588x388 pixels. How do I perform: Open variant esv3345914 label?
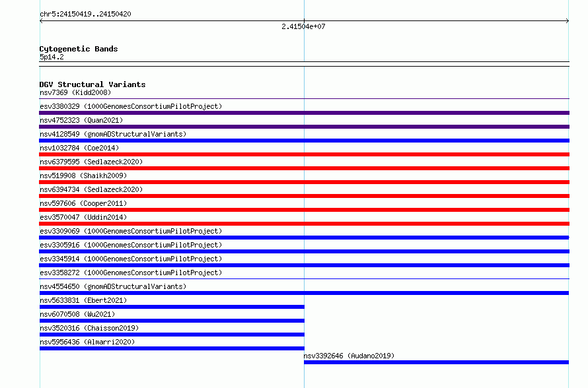click(131, 259)
